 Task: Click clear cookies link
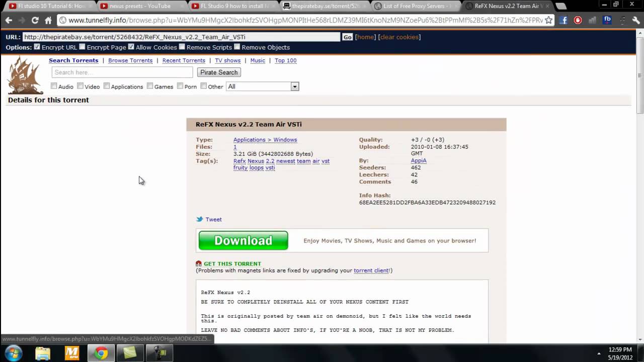pyautogui.click(x=399, y=37)
